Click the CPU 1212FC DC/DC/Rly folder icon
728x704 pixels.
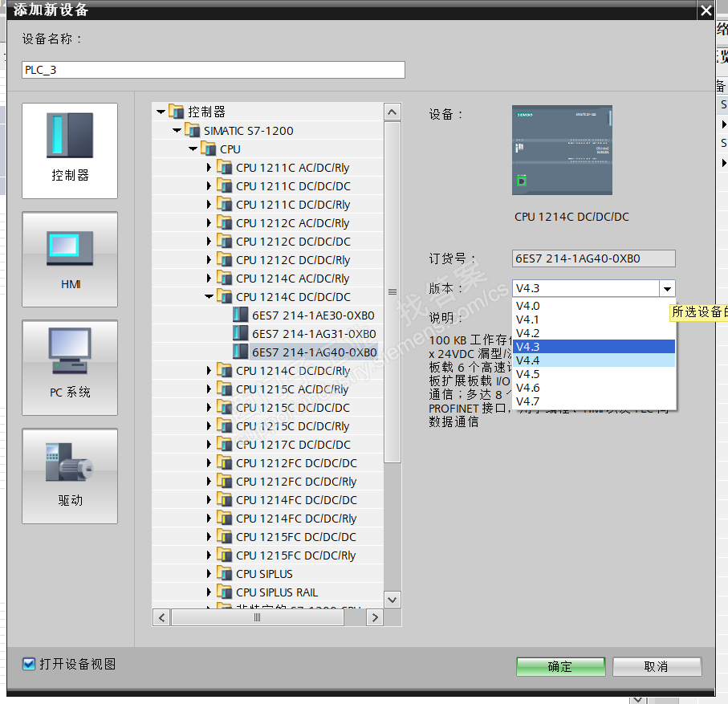(224, 481)
